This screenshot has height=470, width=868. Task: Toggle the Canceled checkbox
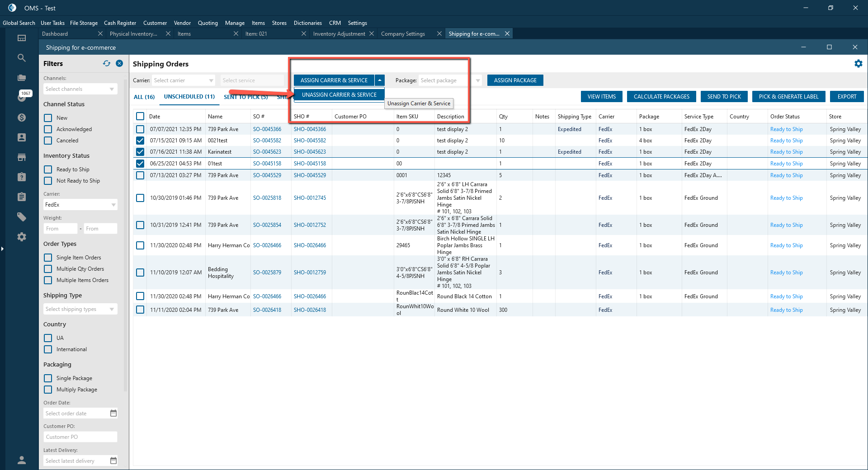tap(48, 141)
